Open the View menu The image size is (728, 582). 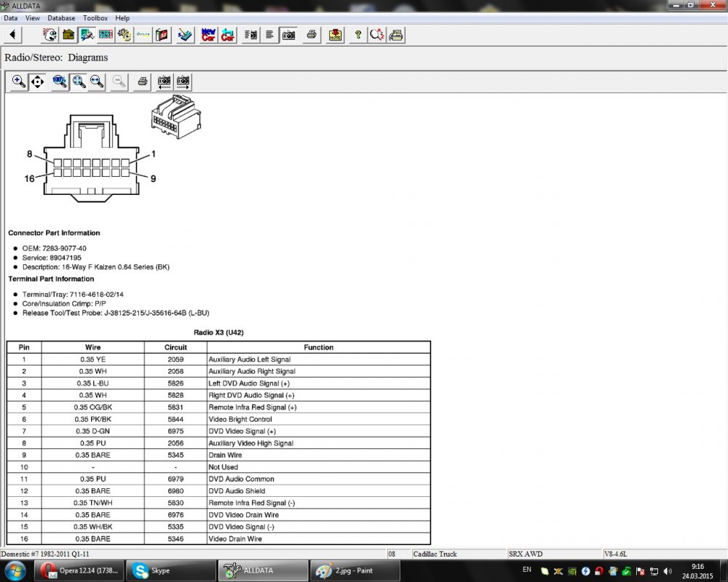33,17
